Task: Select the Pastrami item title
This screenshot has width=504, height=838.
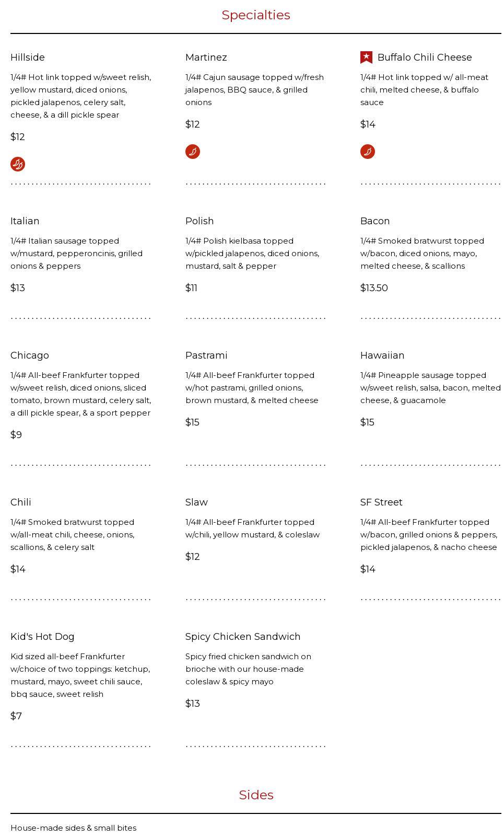Action: [x=206, y=355]
